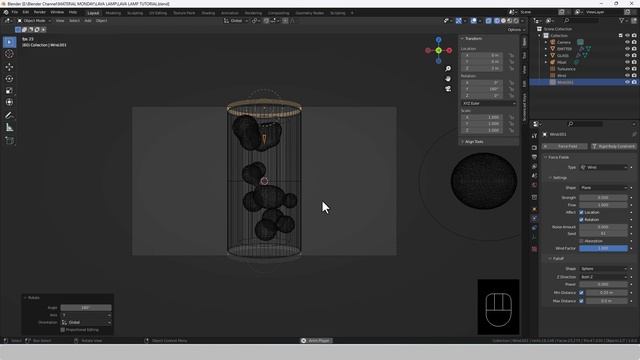Click the Zoom viewport icon
Image resolution: width=640 pixels, height=360 pixels.
(x=448, y=69)
